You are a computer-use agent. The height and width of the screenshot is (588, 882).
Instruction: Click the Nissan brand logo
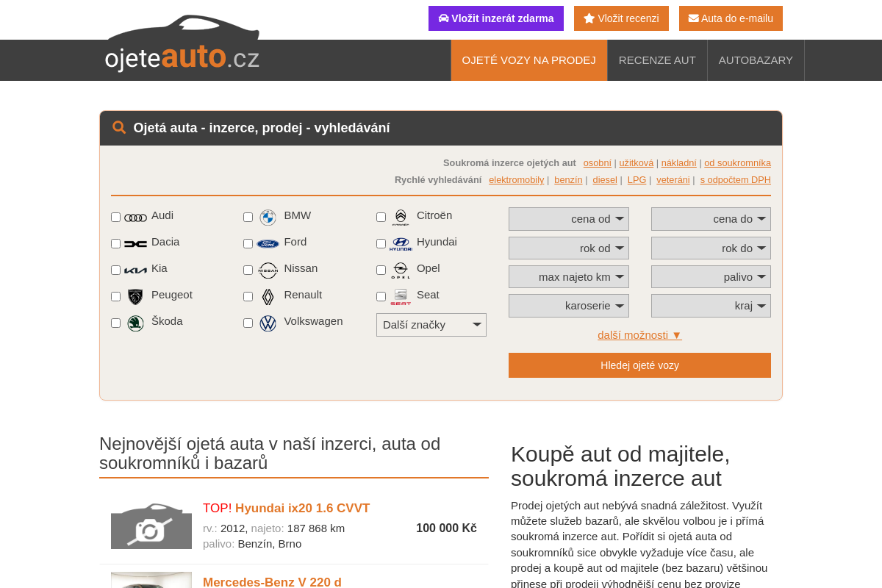tap(268, 270)
